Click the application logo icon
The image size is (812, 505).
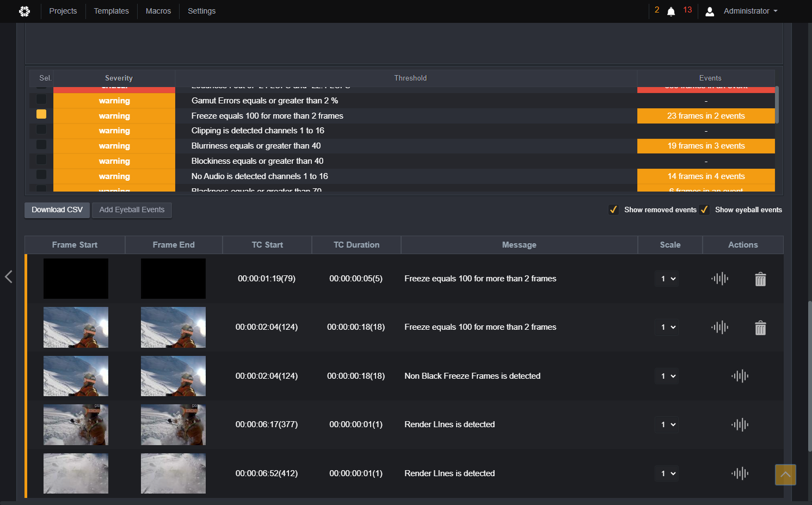(24, 11)
